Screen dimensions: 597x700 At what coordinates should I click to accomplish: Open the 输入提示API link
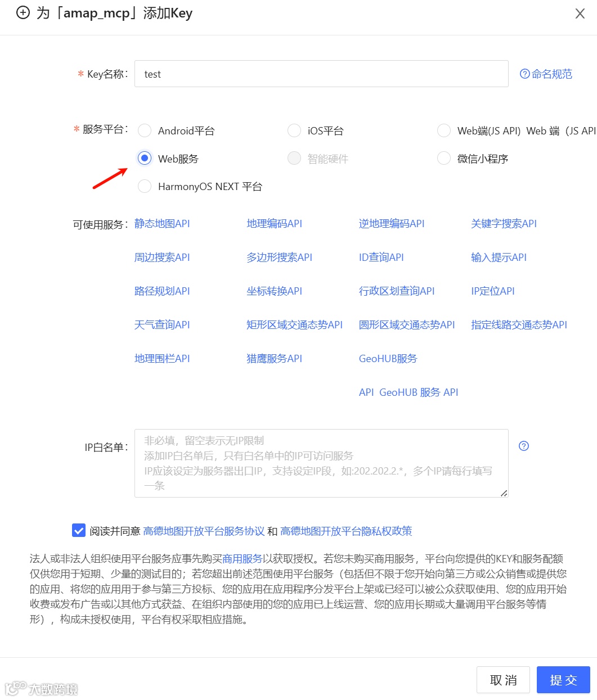[499, 257]
